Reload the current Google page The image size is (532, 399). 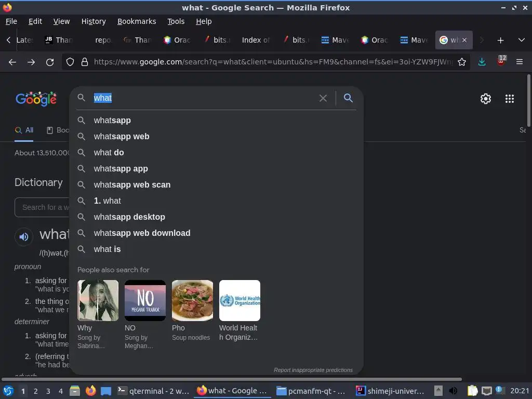[50, 62]
